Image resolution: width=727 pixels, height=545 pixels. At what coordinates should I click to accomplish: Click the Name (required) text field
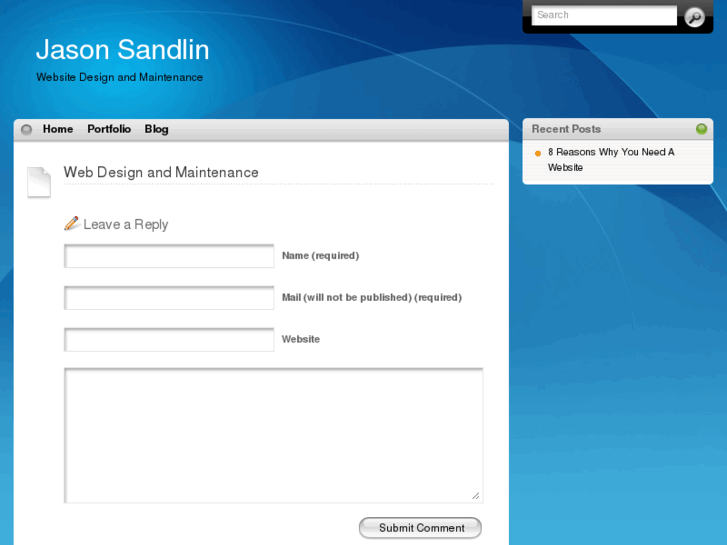click(x=169, y=256)
